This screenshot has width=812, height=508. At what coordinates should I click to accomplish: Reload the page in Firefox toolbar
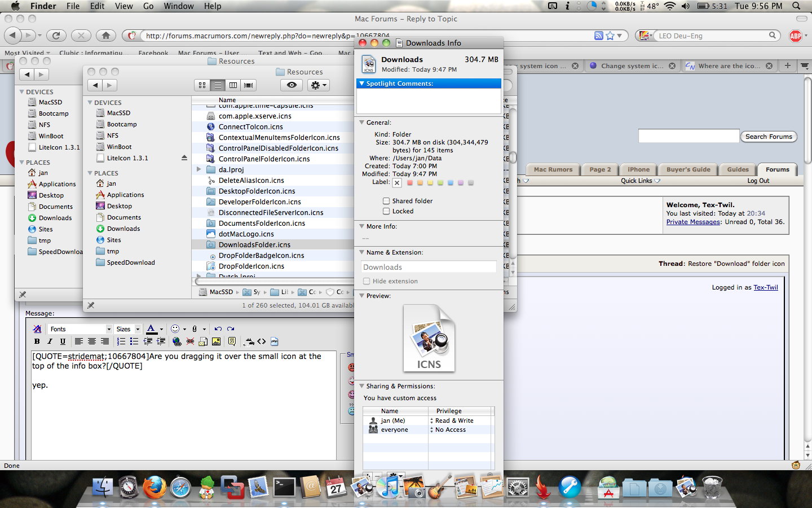[56, 36]
